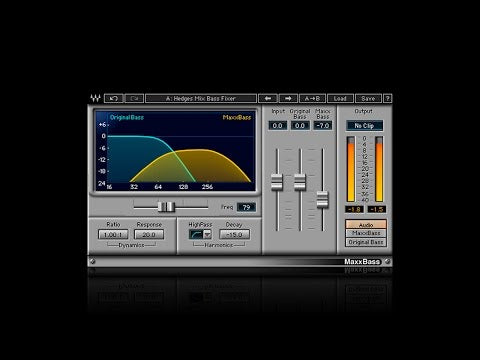Screen dimensions: 480x360
Task: Click the Decay value -15.0
Action: 234,235
